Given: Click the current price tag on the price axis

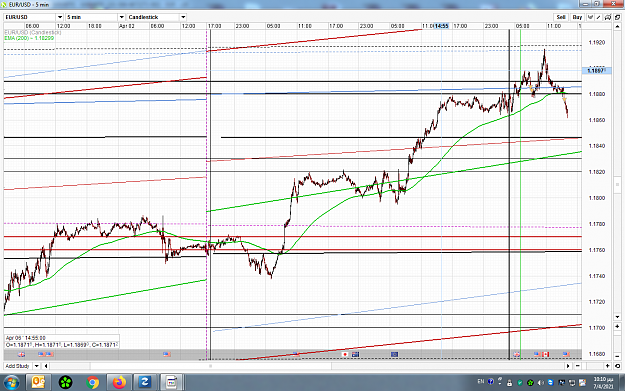Looking at the screenshot, I should coord(596,71).
